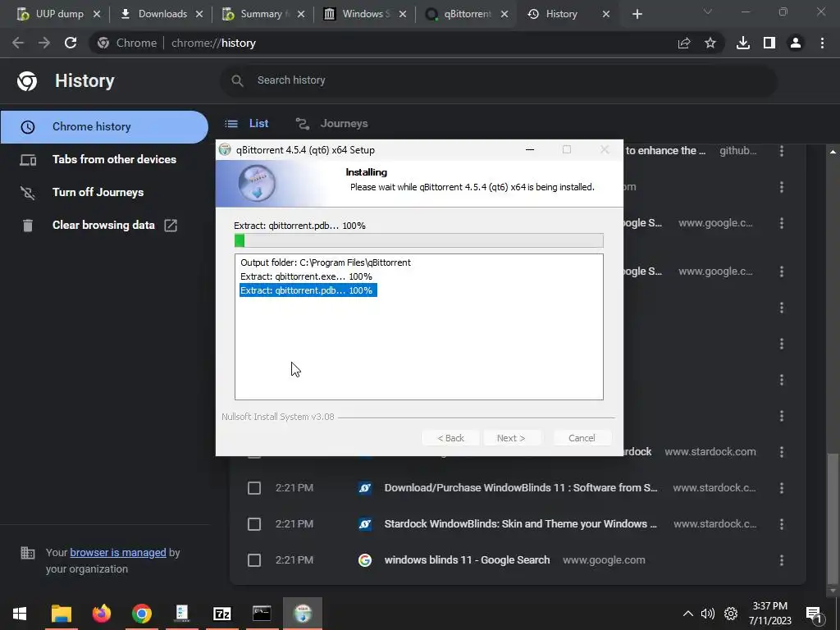Select the Journeys view tab
This screenshot has width=840, height=630.
[332, 124]
